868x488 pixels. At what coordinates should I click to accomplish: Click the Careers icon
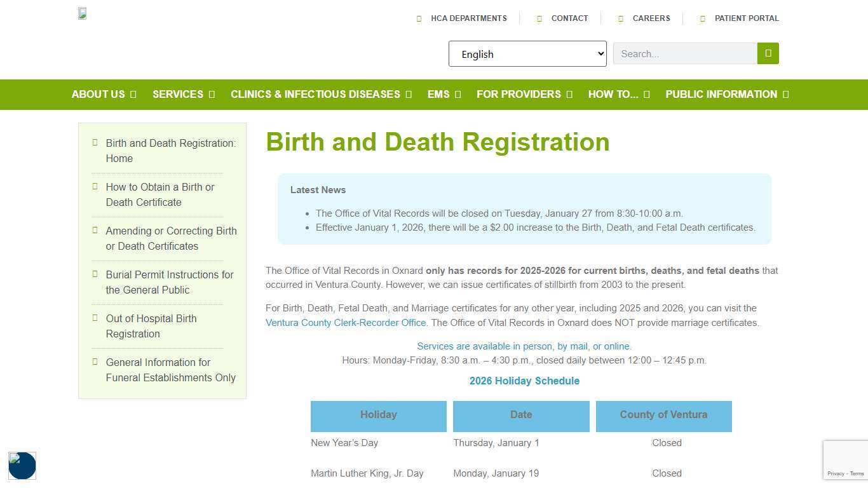[621, 18]
